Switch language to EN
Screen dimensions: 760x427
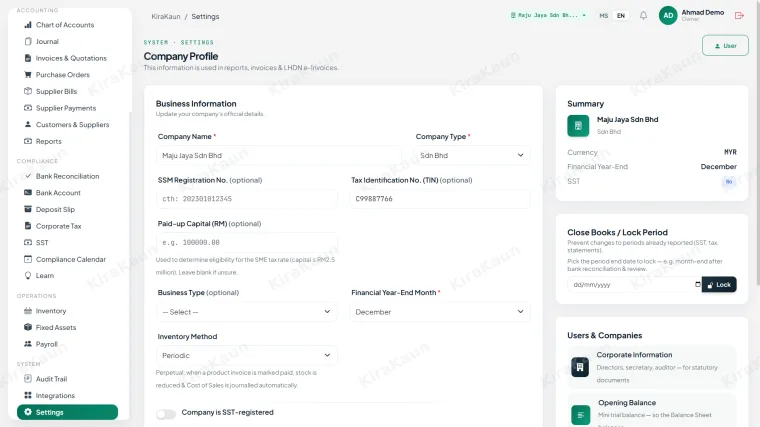[x=621, y=16]
